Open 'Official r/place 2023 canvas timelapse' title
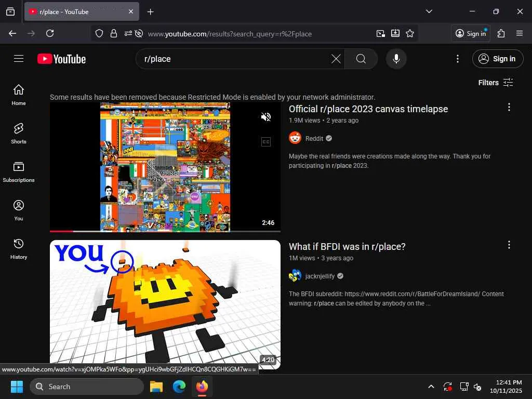Image resolution: width=532 pixels, height=399 pixels. point(368,109)
